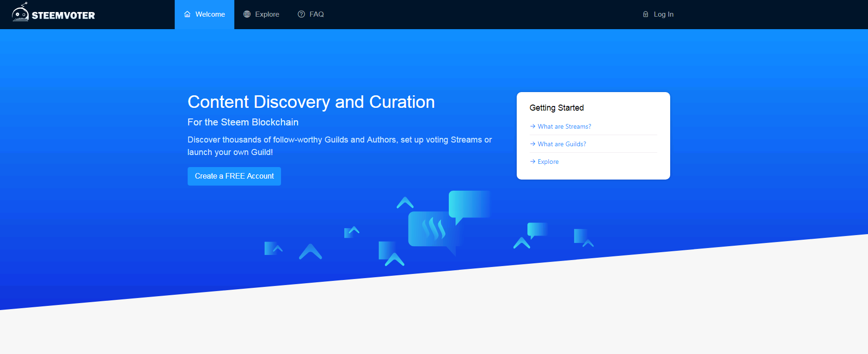The image size is (868, 354).
Task: Click the arrow icon before Getting Started Explore
Action: pyautogui.click(x=533, y=161)
